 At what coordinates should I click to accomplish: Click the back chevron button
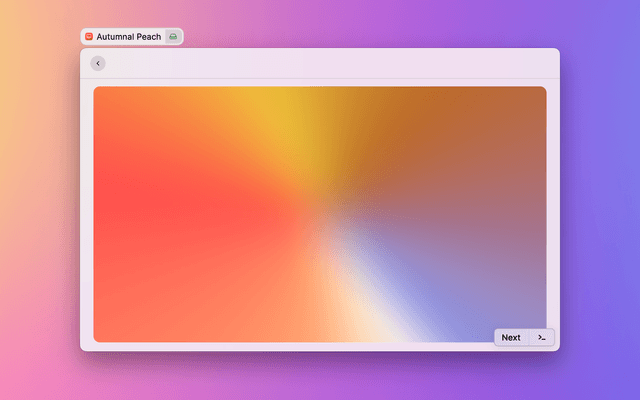pyautogui.click(x=97, y=63)
